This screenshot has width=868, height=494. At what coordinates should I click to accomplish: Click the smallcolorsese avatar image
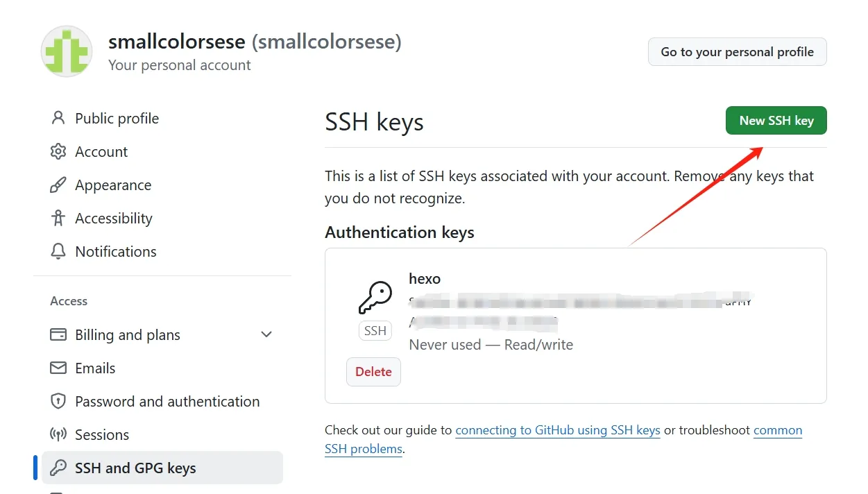coord(67,51)
